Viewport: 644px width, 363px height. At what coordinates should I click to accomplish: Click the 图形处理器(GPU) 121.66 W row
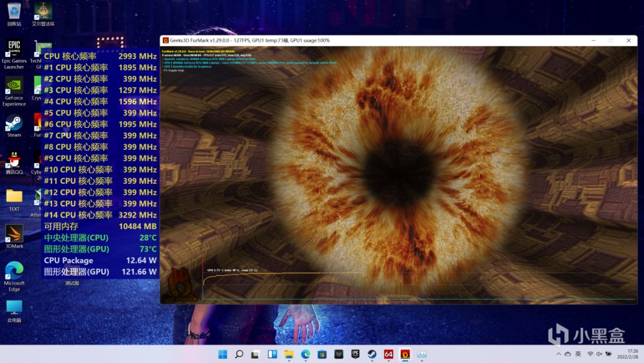tap(100, 272)
